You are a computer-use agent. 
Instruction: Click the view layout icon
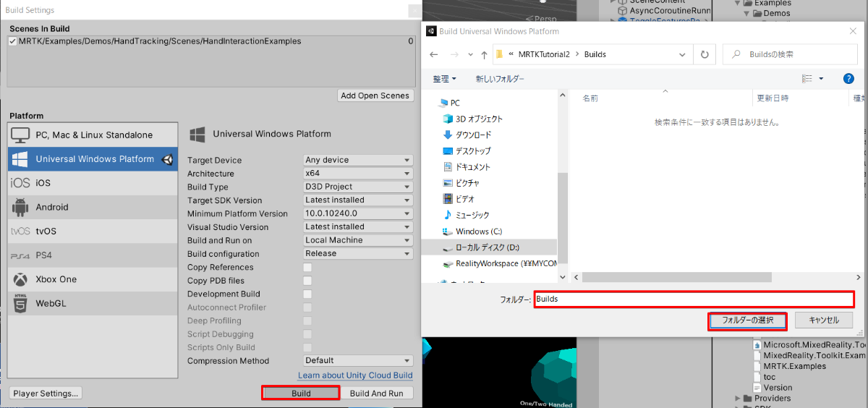click(807, 78)
